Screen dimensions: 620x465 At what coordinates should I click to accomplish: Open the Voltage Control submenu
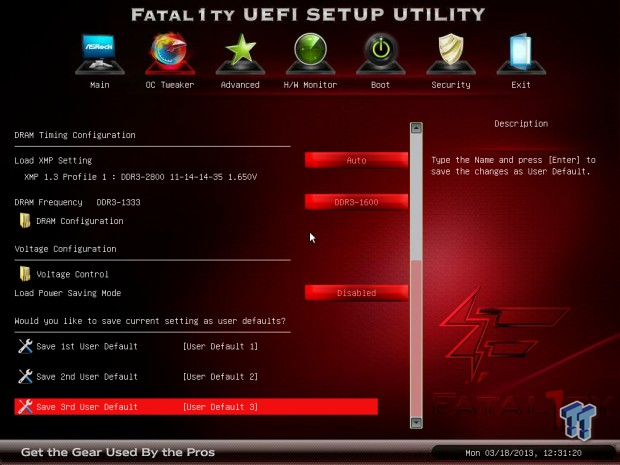tap(72, 274)
